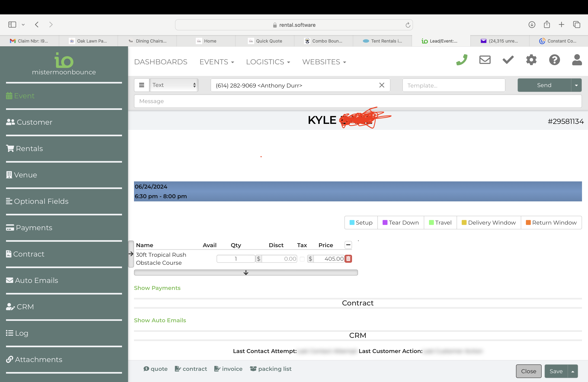Click the user account profile icon
The width and height of the screenshot is (588, 382).
pyautogui.click(x=577, y=60)
